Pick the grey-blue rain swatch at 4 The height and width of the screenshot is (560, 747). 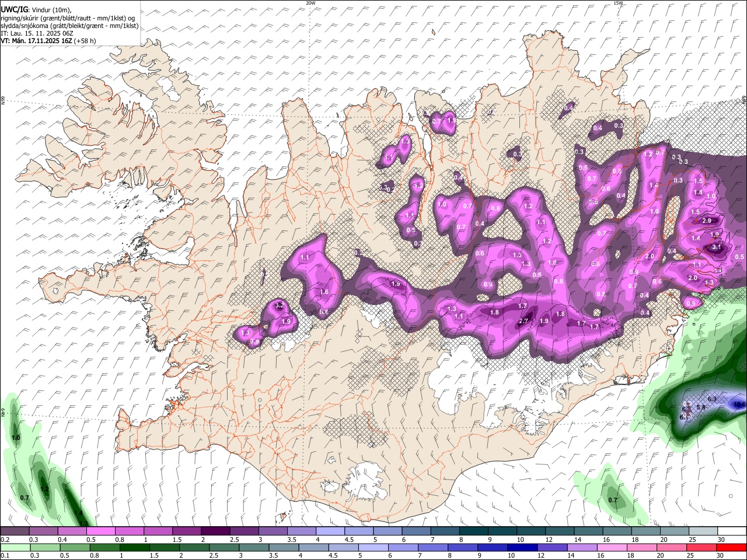[314, 548]
